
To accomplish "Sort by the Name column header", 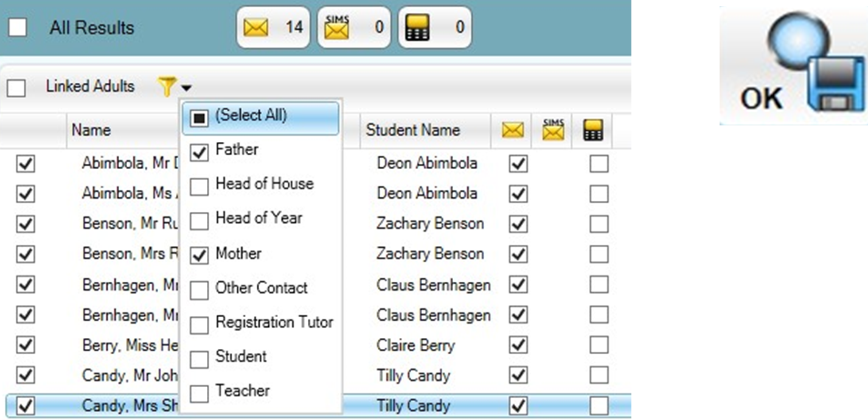I will 91,130.
